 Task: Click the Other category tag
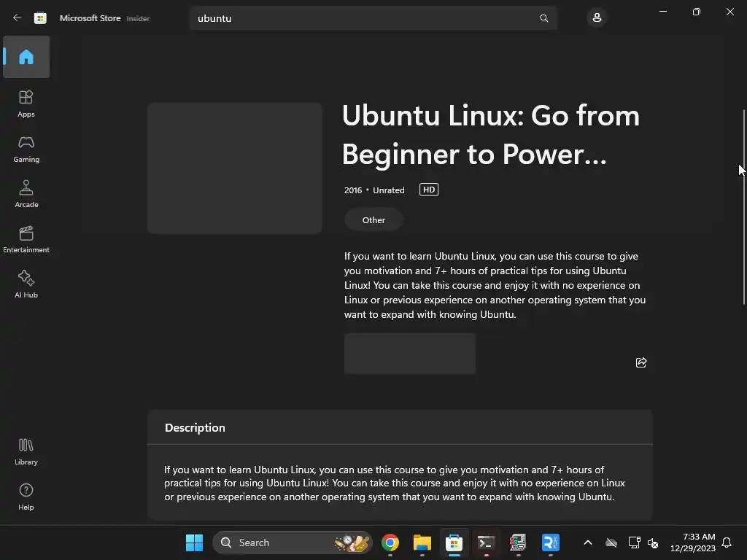[373, 220]
